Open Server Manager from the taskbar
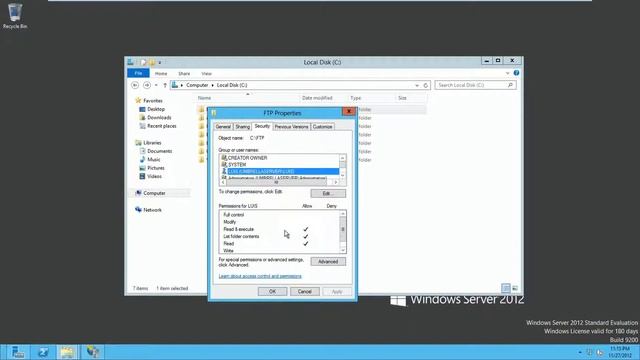 17,352
